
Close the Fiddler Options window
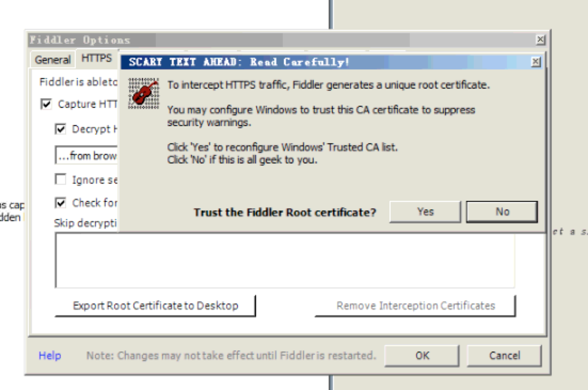(541, 40)
